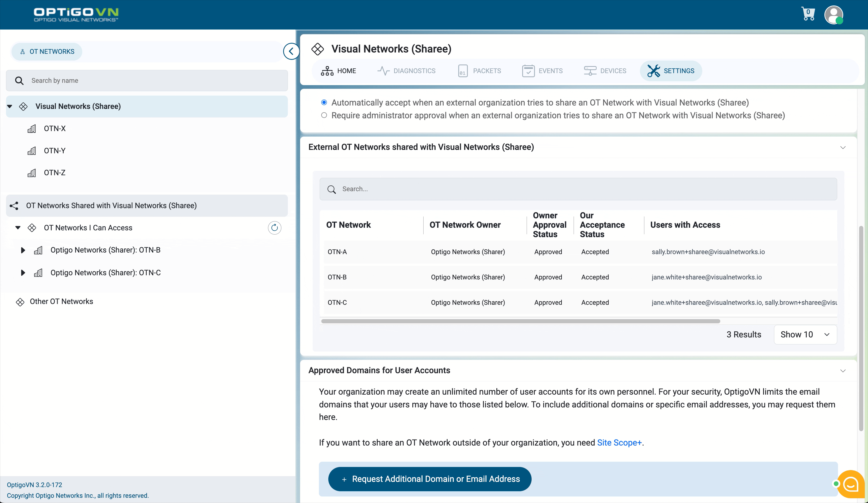Select require administrator approval option
Image resolution: width=868 pixels, height=503 pixels.
point(324,115)
